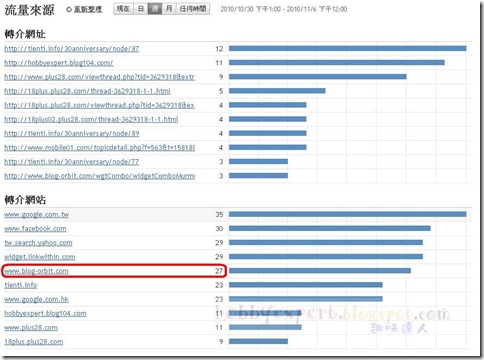Open the tienti.info 30anniversary/node/77 link
Viewport: 484px width, 360px height.
pos(72,162)
